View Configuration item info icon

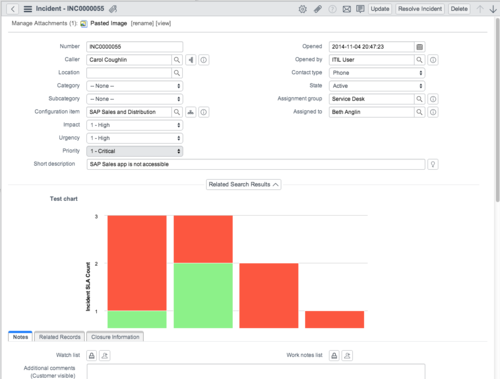(x=204, y=112)
